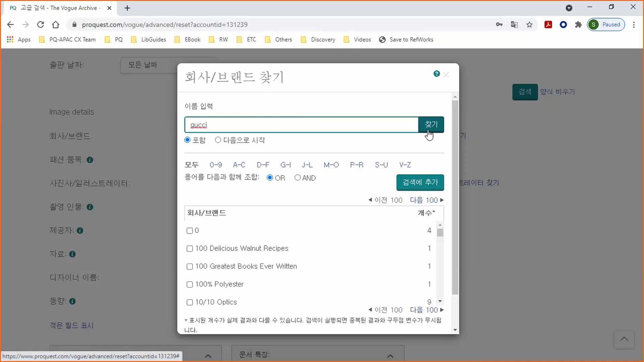The image size is (644, 362).
Task: Open the Adobe Acrobat extension
Action: click(x=548, y=24)
